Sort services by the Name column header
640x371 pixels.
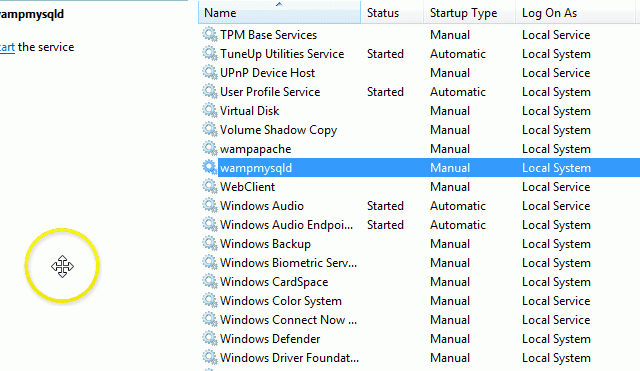coord(280,13)
